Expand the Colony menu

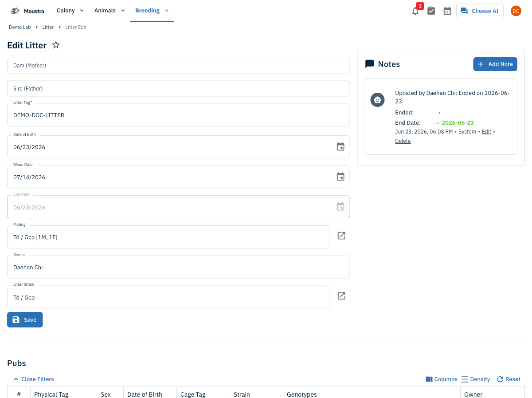(70, 11)
